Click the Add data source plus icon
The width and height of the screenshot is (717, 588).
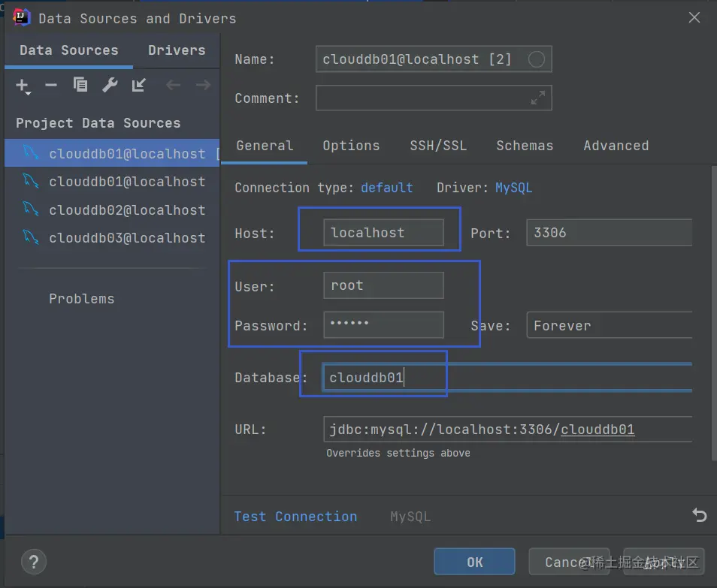[x=23, y=86]
